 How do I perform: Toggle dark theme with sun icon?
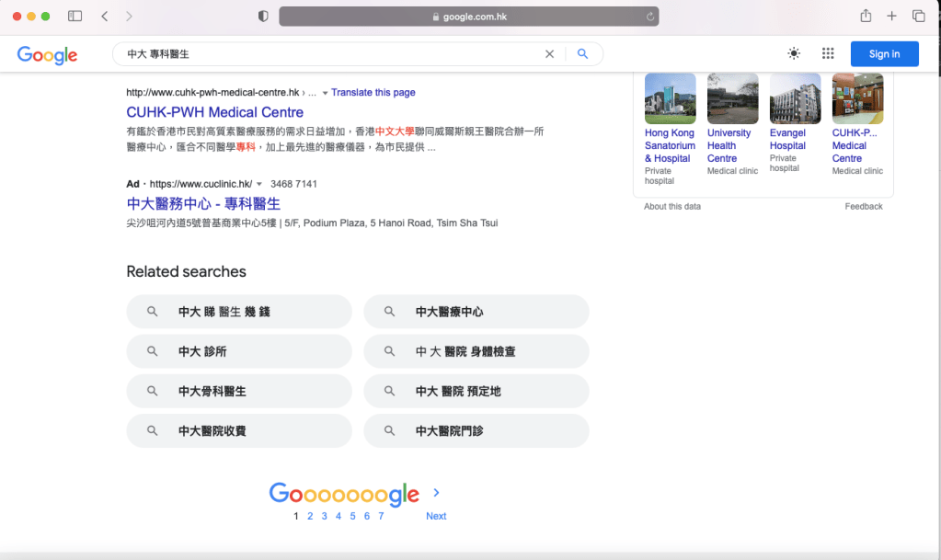click(x=794, y=54)
